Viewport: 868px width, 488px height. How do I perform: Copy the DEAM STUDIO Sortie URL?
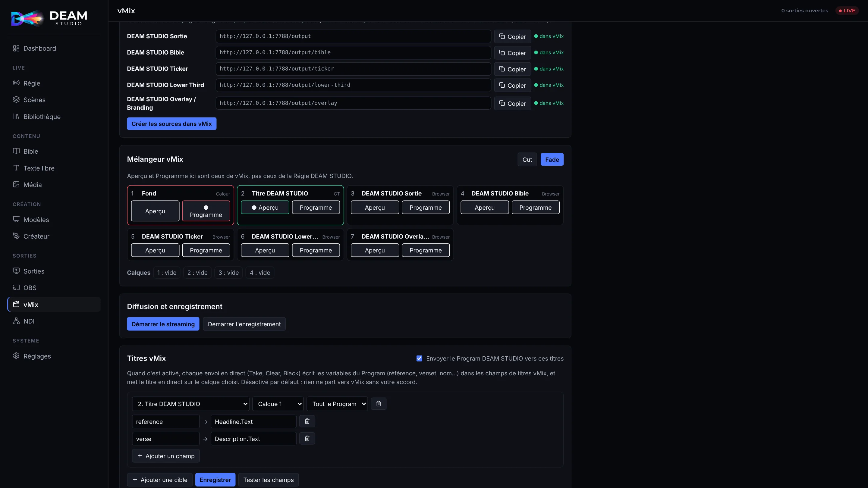[512, 36]
